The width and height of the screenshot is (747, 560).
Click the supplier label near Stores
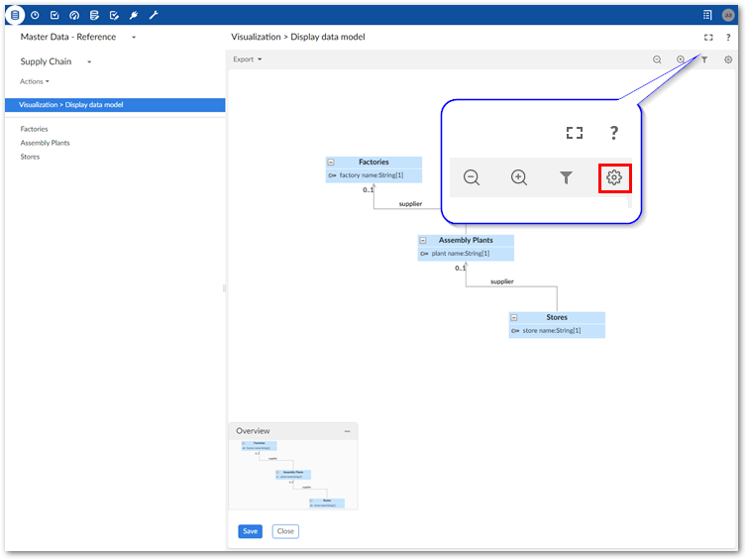click(x=501, y=281)
